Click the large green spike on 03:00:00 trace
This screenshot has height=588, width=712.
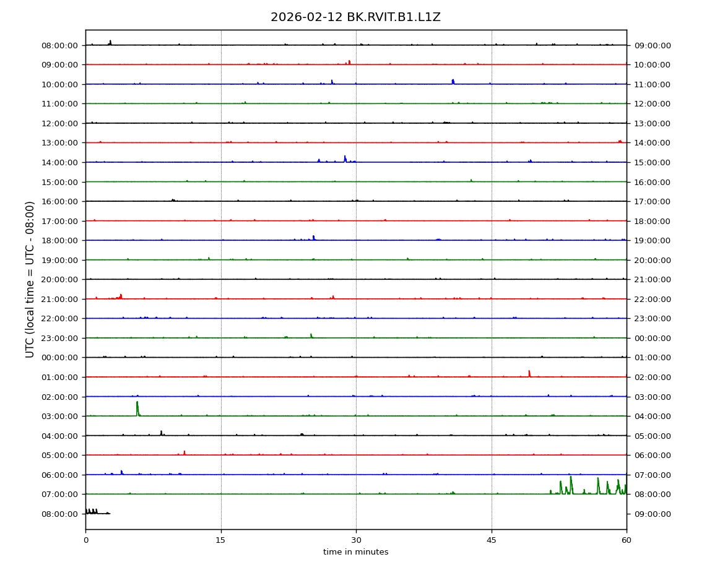coord(137,407)
